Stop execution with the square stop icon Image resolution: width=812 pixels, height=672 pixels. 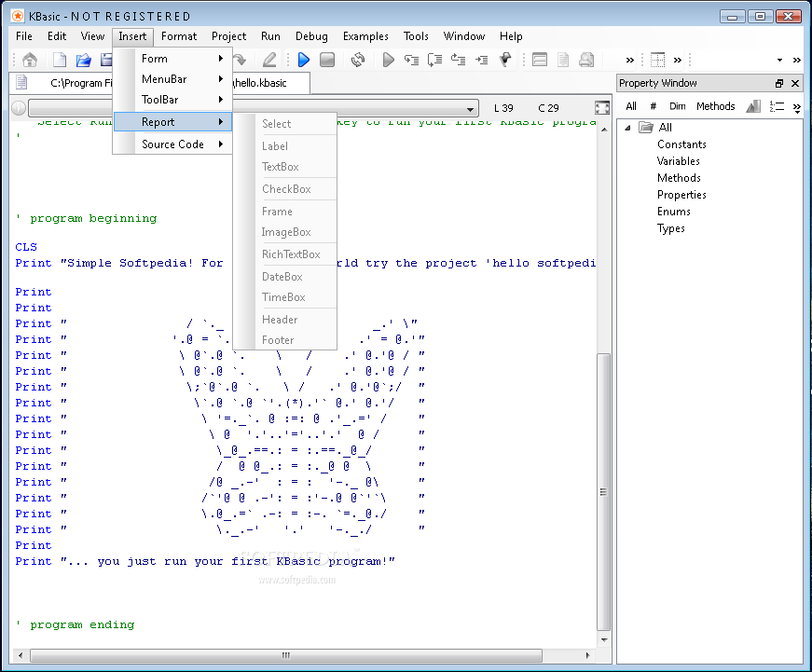(327, 60)
